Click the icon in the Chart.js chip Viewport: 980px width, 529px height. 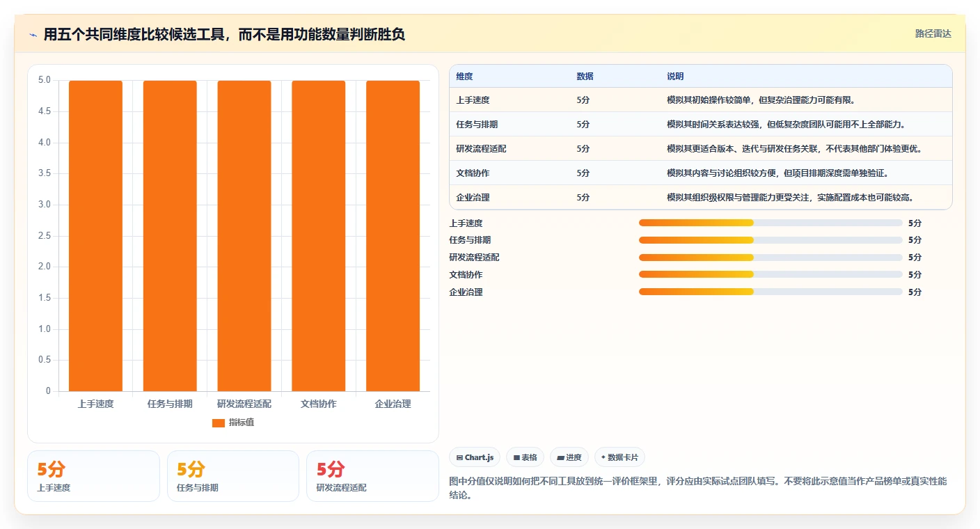459,458
